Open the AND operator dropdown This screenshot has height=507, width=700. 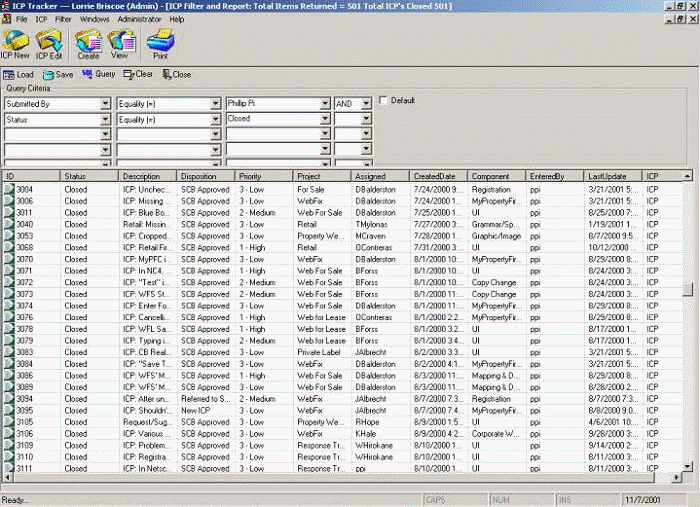[366, 103]
